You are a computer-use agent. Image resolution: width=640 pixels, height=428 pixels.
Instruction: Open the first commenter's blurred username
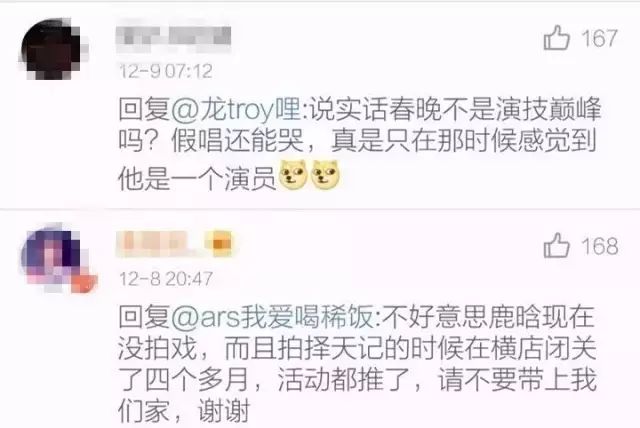[173, 40]
